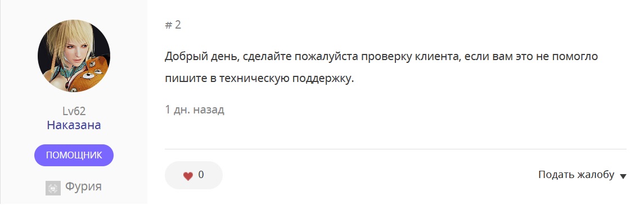The height and width of the screenshot is (205, 644).
Task: Open the Подать жалобу complaint menu
Action: pyautogui.click(x=582, y=175)
